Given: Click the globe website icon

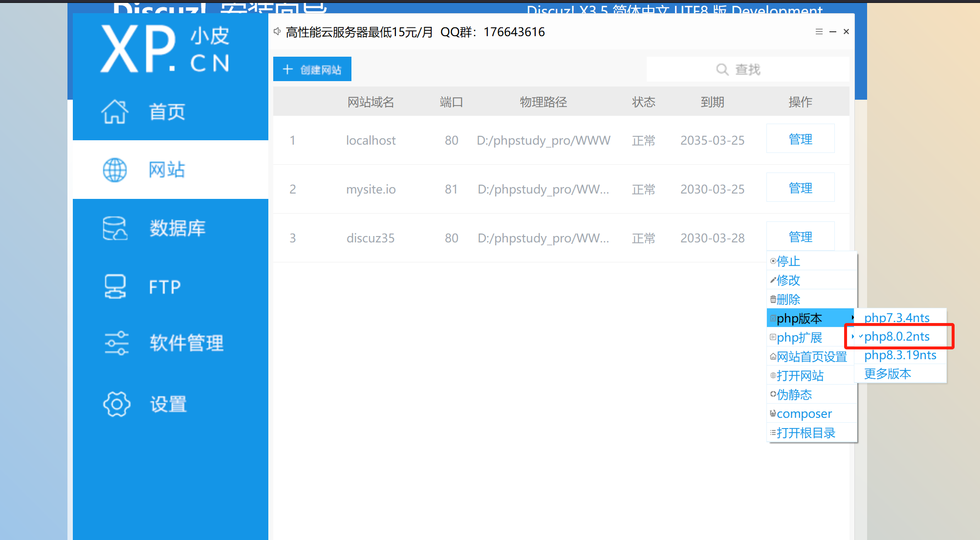Looking at the screenshot, I should point(115,170).
